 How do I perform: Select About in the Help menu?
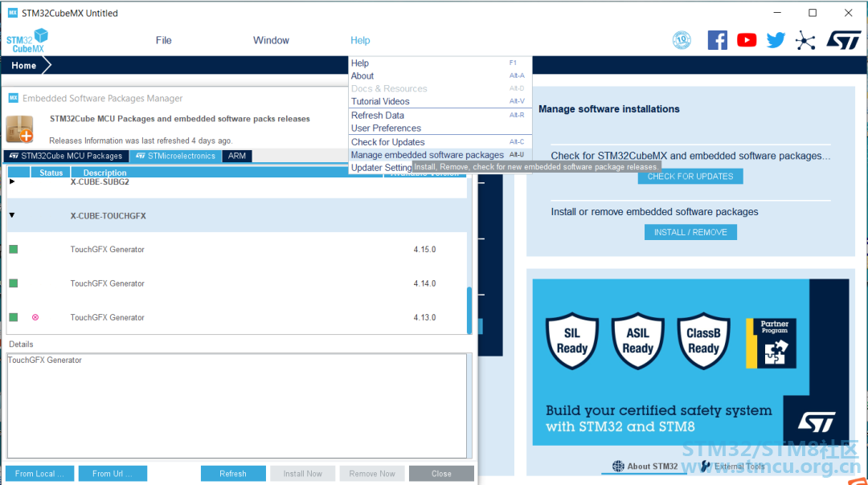[440, 75]
